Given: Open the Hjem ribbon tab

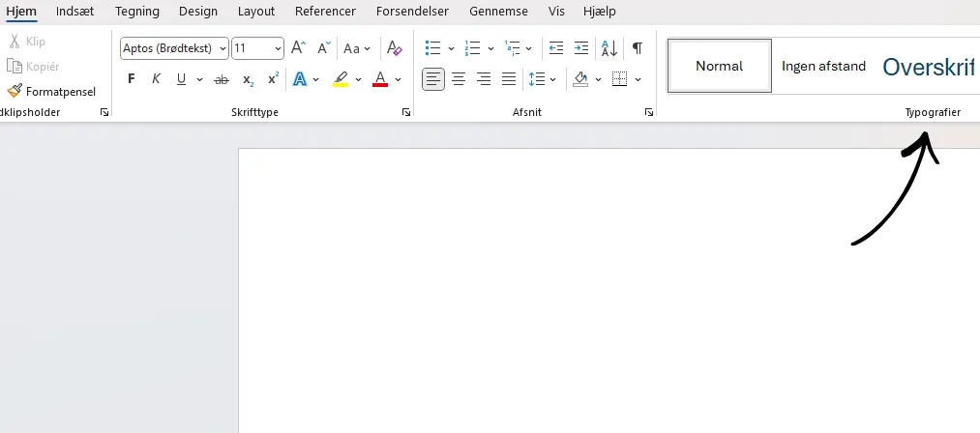Looking at the screenshot, I should pos(21,12).
